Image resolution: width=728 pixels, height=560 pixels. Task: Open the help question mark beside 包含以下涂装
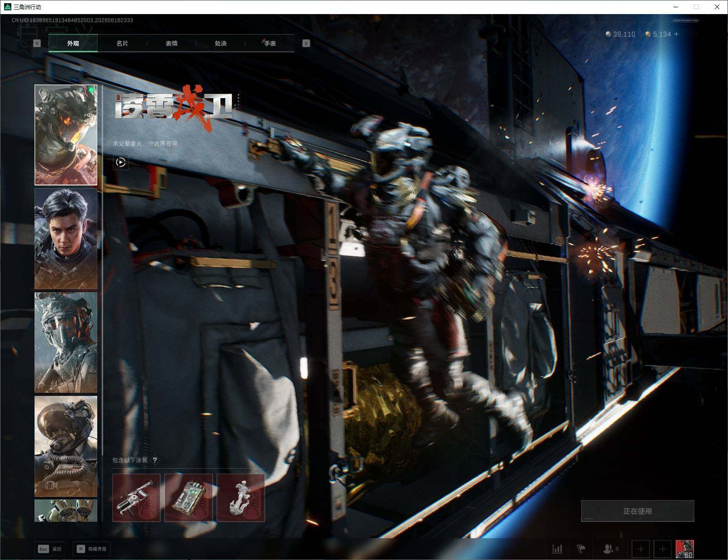(x=155, y=460)
